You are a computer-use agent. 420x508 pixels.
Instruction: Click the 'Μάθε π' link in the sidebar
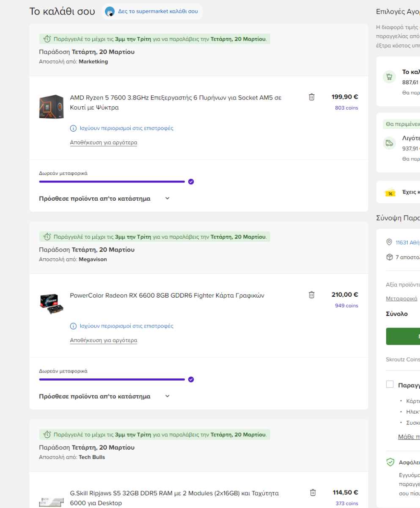[x=409, y=436]
